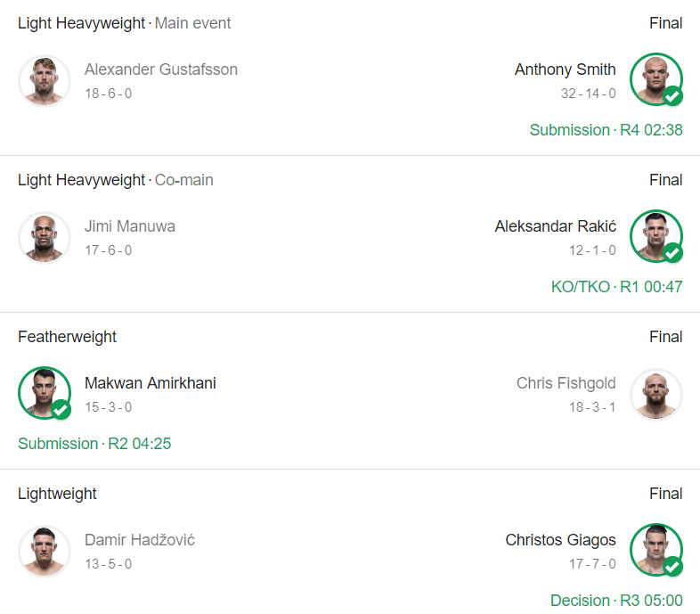Click Final status of Lightweight bout
Screen dimensions: 700x614
pos(665,494)
